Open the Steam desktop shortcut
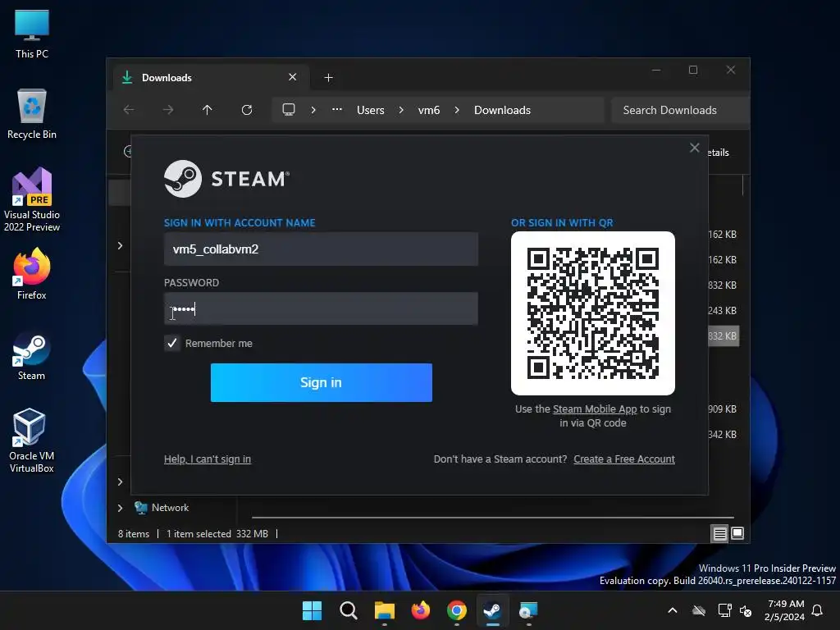840x630 pixels. point(32,356)
